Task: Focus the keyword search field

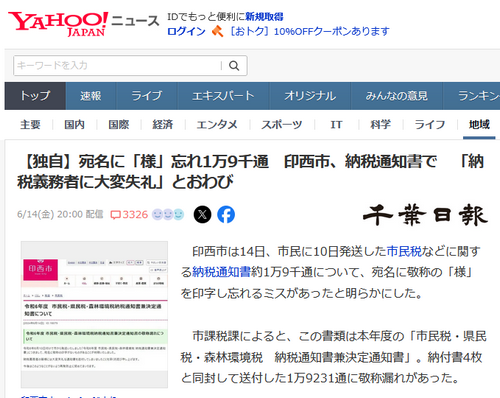Action: [117, 66]
